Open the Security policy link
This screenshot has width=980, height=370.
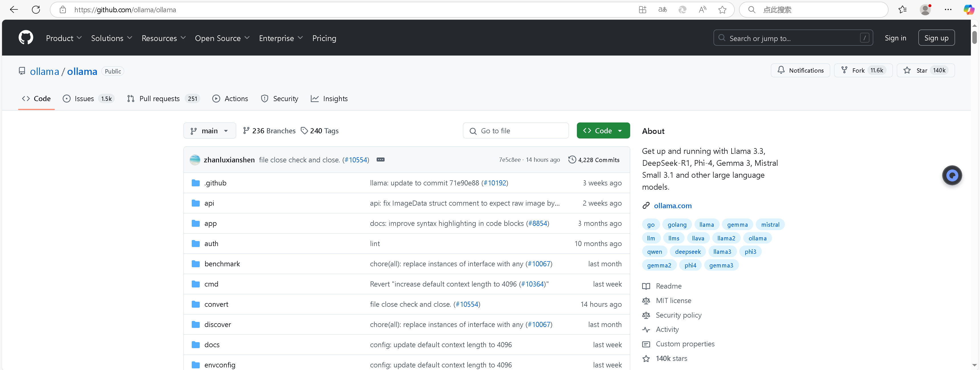click(678, 315)
